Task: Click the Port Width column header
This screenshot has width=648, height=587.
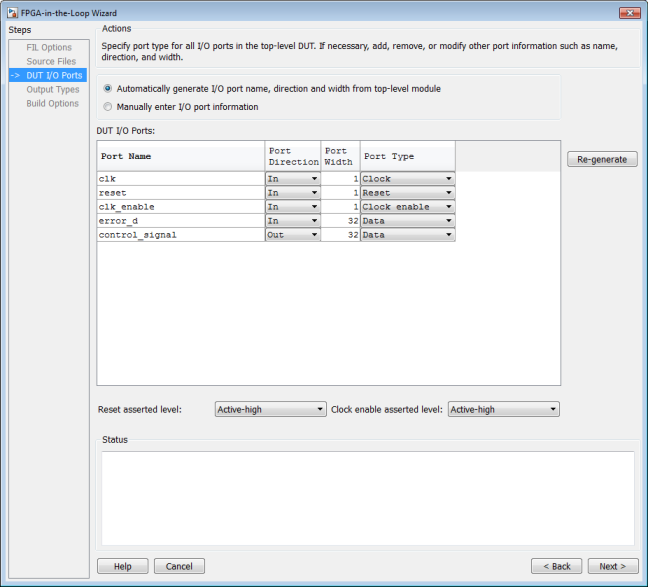Action: tap(341, 156)
